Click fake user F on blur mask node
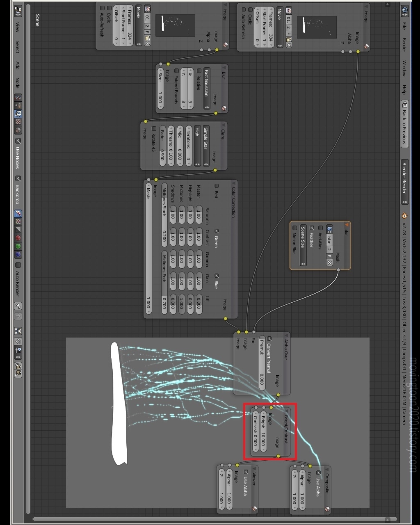Viewport: 420px width, 525px height. (329, 256)
